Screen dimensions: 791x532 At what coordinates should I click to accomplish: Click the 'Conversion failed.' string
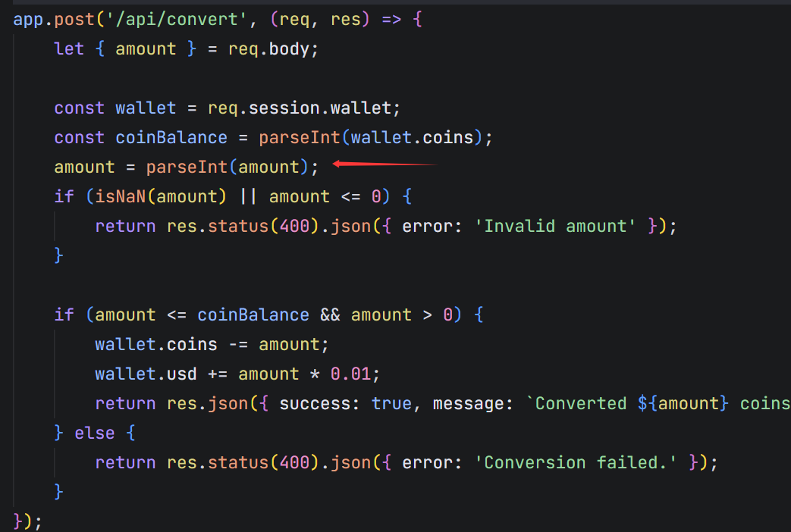coord(575,462)
